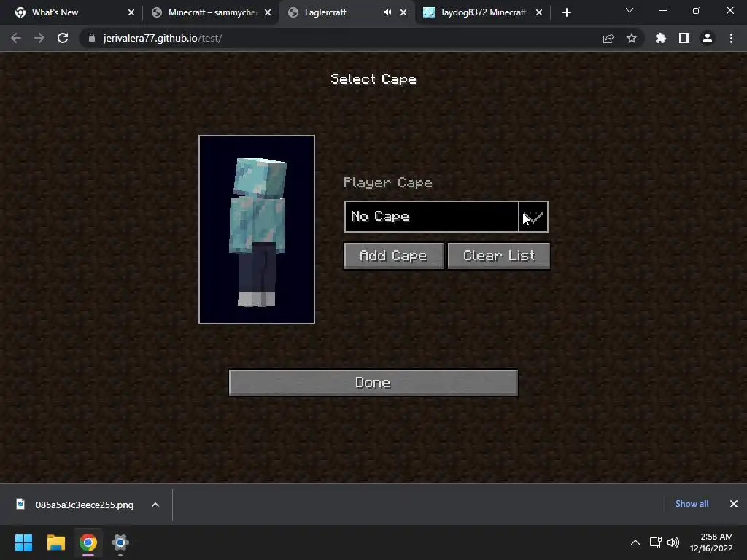This screenshot has width=747, height=560.
Task: Close the Eaglercraft tab
Action: 403,12
